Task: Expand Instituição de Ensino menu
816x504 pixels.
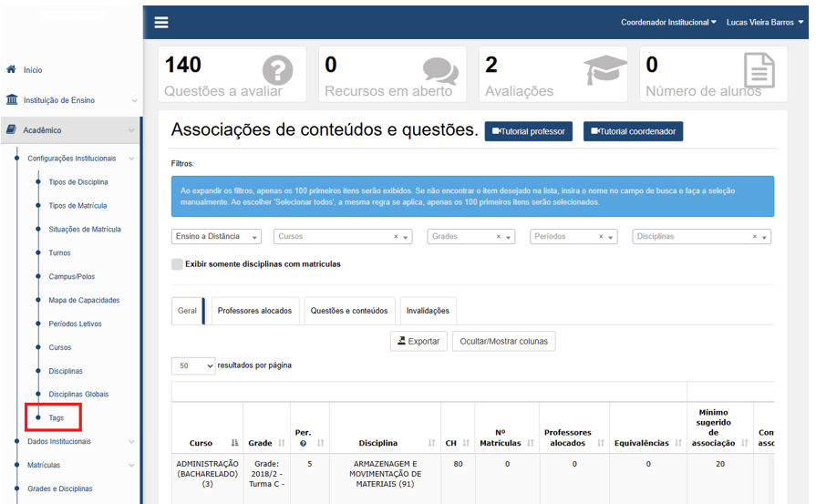Action: coord(134,100)
